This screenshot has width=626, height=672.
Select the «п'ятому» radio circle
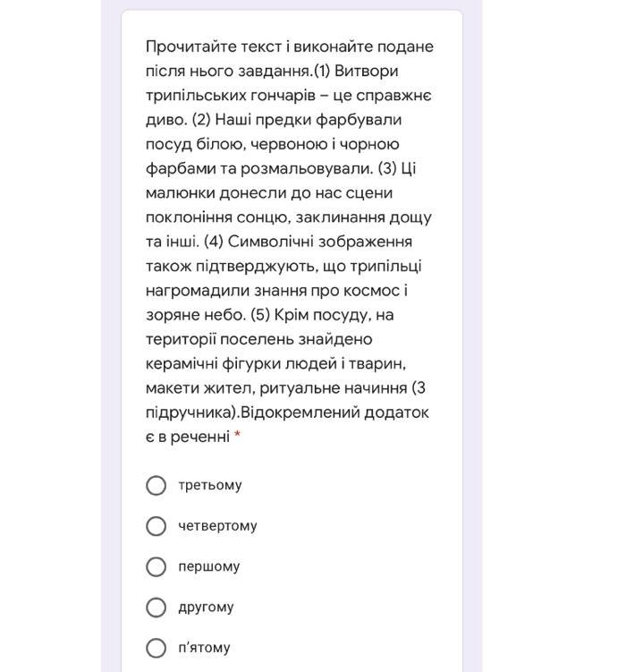[x=156, y=648]
